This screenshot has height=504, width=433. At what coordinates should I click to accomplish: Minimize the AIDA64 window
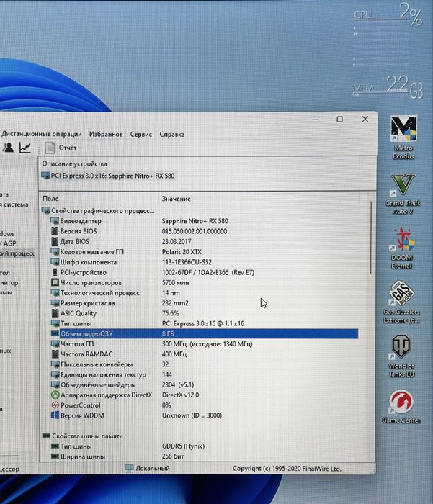316,120
